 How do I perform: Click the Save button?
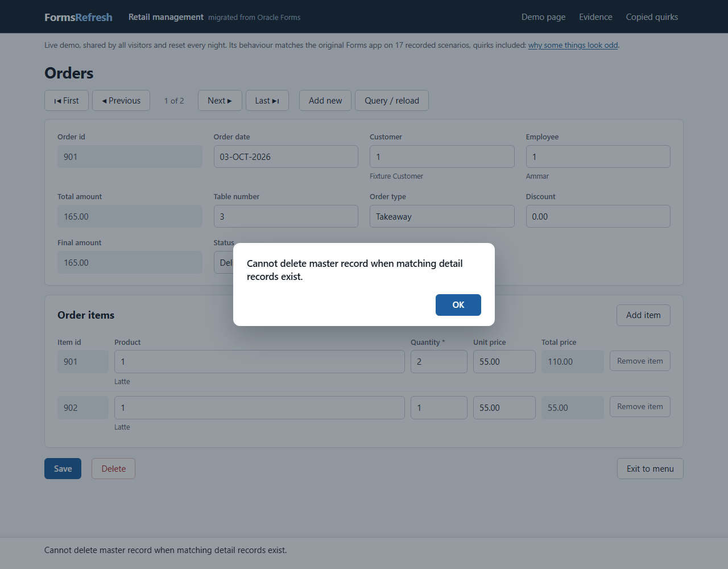tap(63, 469)
